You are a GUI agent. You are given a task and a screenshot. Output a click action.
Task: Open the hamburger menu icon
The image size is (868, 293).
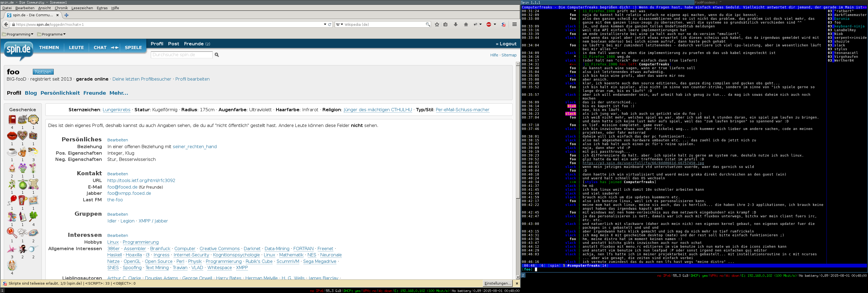[x=514, y=24]
